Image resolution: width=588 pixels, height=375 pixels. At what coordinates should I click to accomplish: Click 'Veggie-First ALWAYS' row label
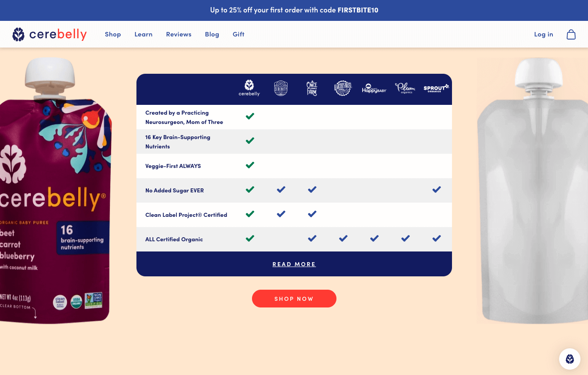click(x=173, y=166)
